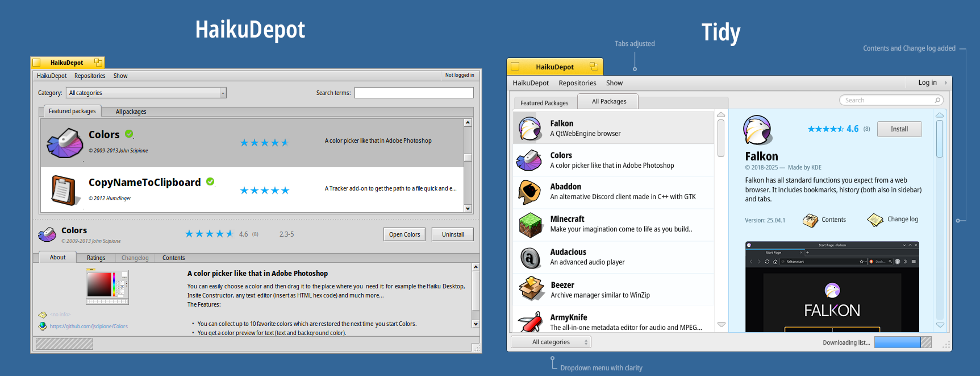Click the Colors screenshot thumbnail in About tab
Image resolution: width=980 pixels, height=376 pixels.
(x=107, y=286)
